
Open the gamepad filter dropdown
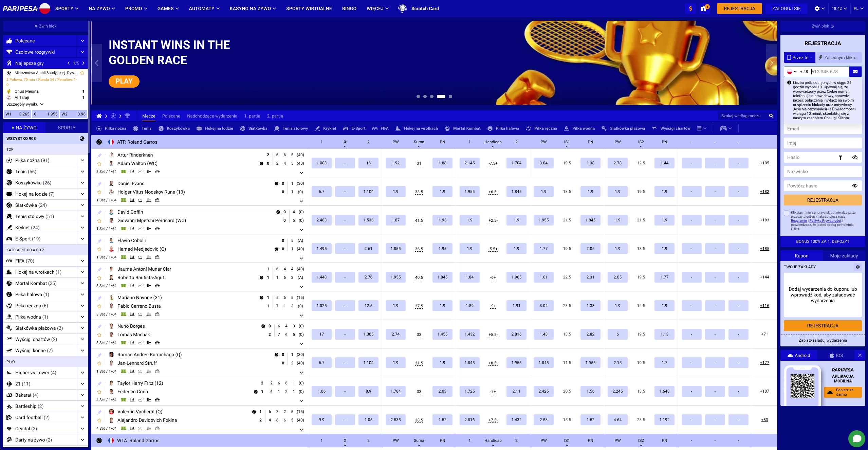point(726,128)
